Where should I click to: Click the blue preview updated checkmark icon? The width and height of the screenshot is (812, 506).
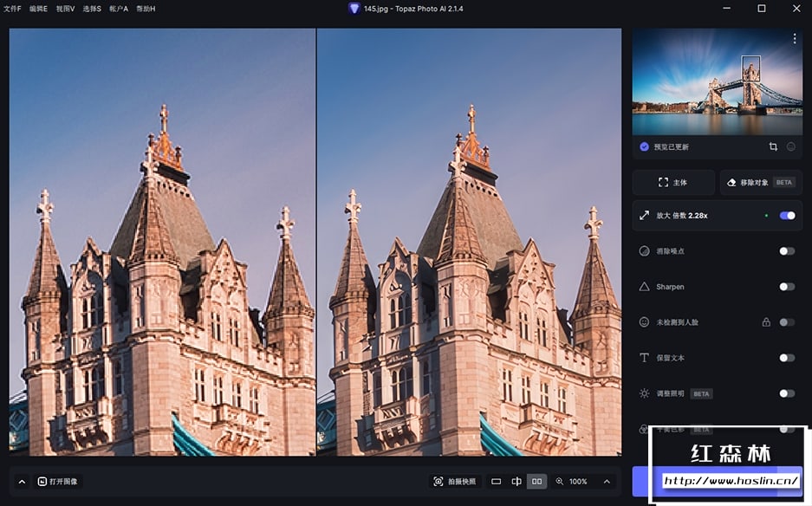[644, 146]
